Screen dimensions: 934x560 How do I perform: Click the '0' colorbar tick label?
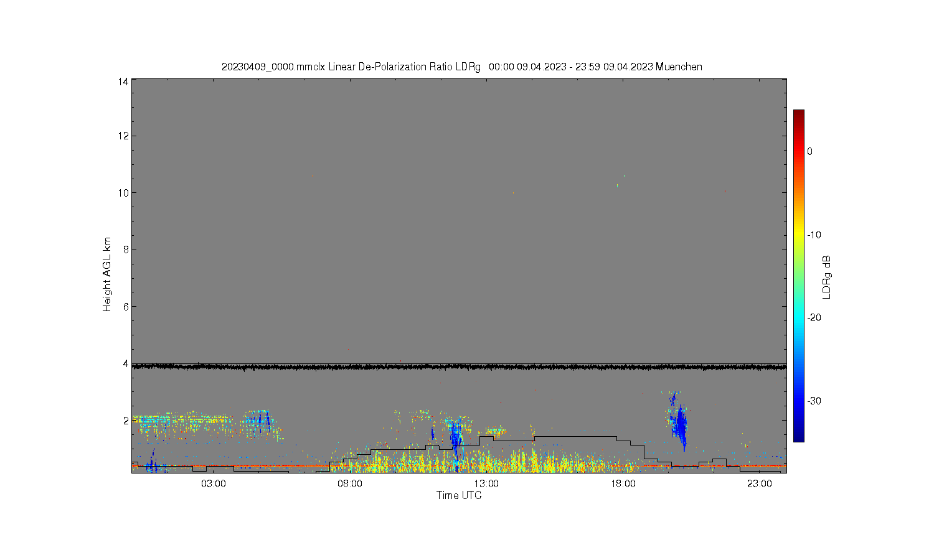pyautogui.click(x=809, y=151)
